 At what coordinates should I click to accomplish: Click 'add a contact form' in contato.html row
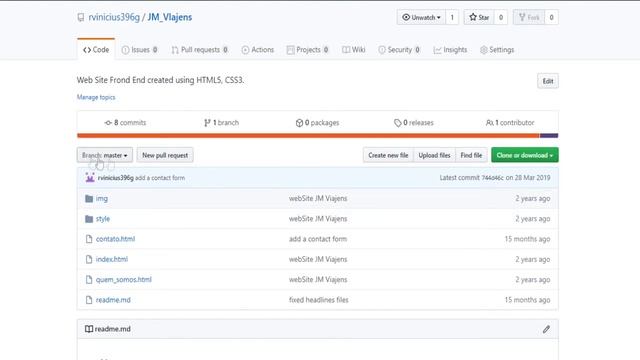[318, 239]
